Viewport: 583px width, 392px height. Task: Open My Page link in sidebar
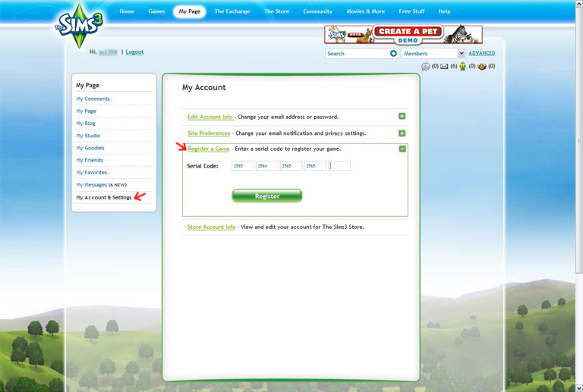pos(87,111)
